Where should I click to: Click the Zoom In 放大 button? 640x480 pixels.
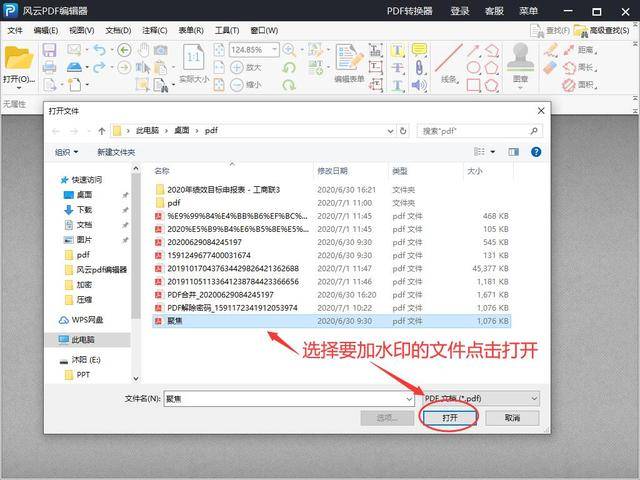click(x=245, y=67)
